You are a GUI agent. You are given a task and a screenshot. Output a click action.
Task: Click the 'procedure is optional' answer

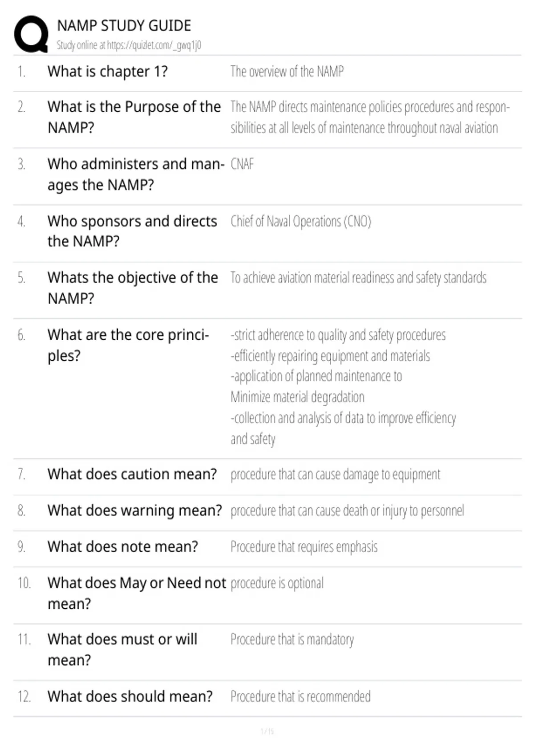point(277,583)
